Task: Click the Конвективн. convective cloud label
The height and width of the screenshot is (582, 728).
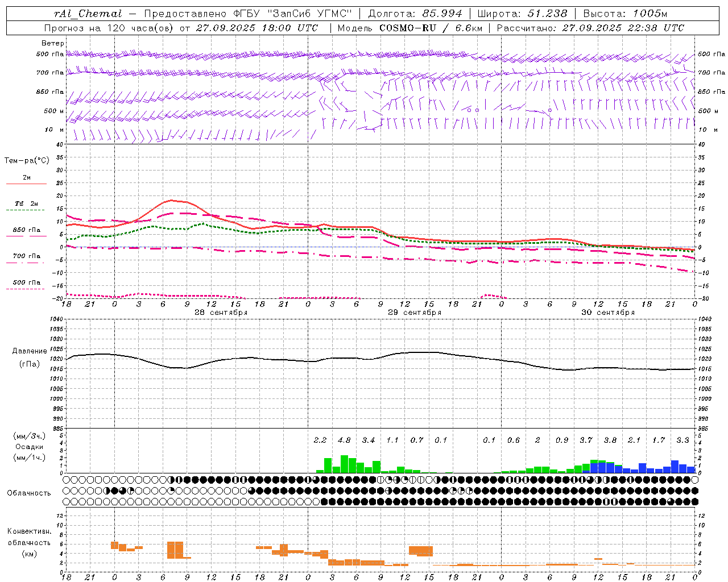Action: (29, 531)
